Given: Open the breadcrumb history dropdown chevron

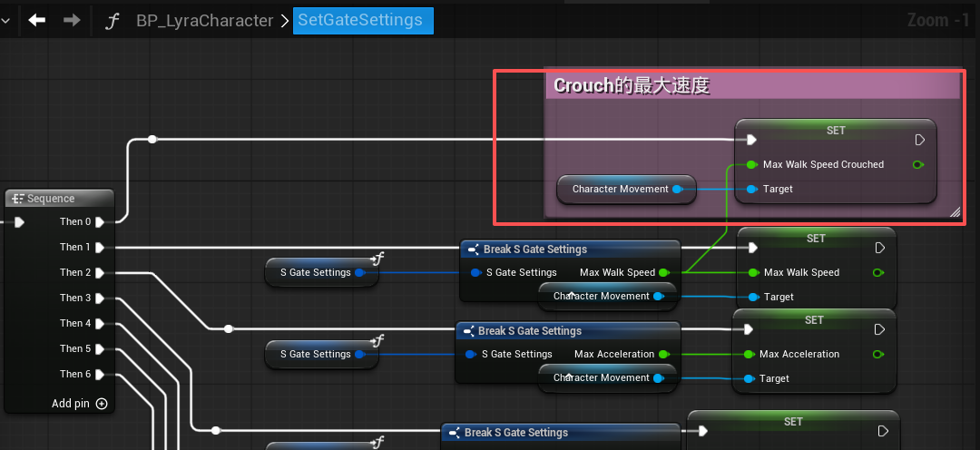Looking at the screenshot, I should pyautogui.click(x=6, y=21).
